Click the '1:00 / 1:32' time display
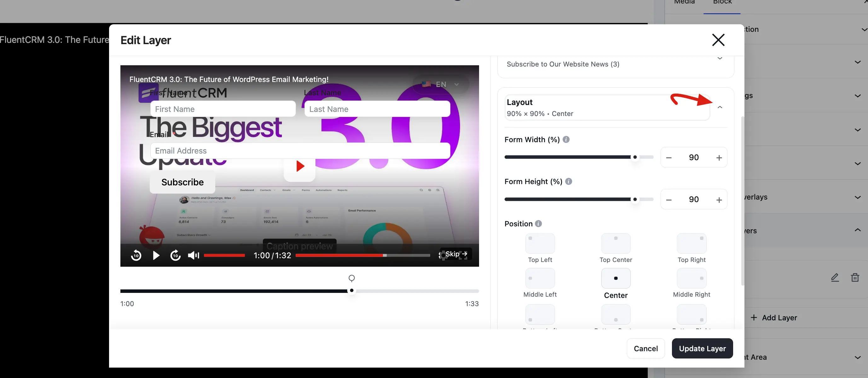 pos(272,256)
